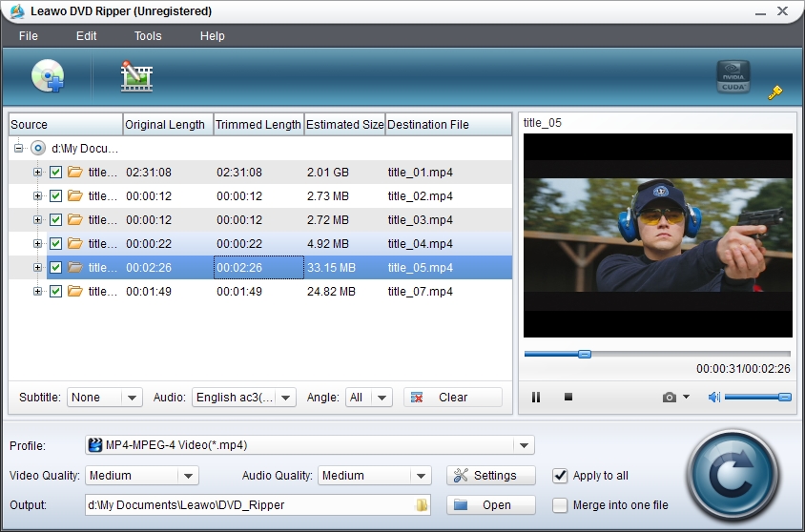Image resolution: width=805 pixels, height=532 pixels.
Task: Click the disc icon beside d:\My Docu...
Action: pos(38,149)
